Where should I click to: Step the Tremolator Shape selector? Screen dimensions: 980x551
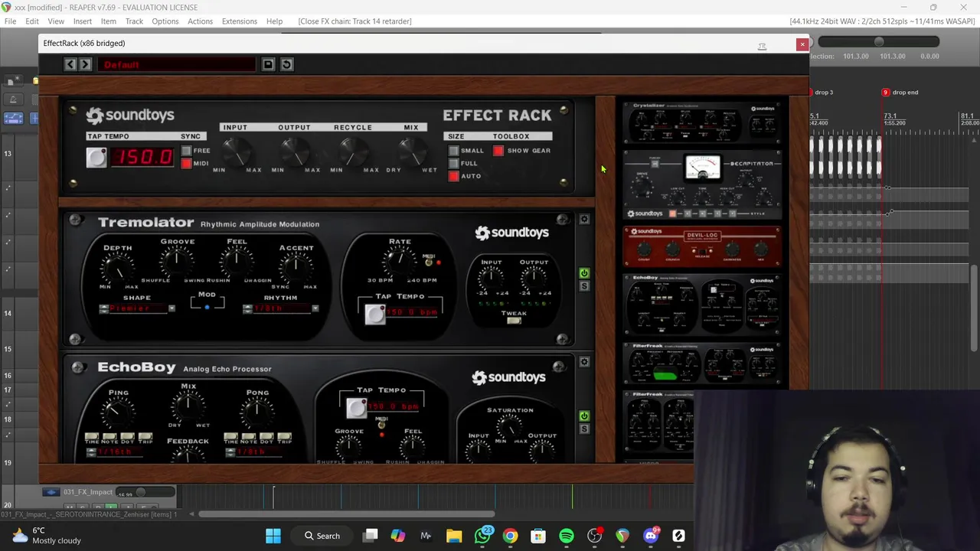[104, 308]
